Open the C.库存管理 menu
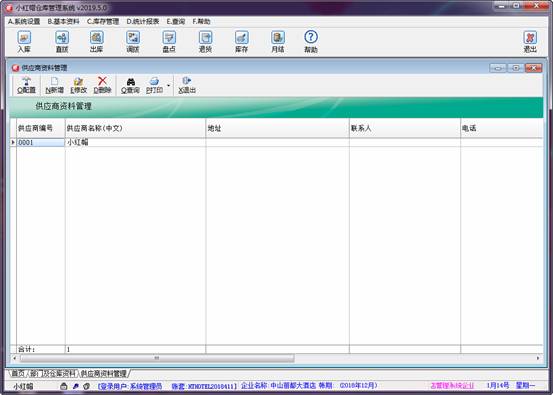Viewport: 553px width, 395px height. pyautogui.click(x=103, y=22)
